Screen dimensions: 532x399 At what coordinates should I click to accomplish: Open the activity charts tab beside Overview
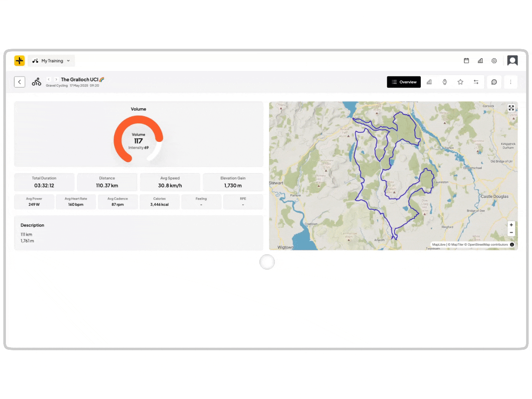(429, 82)
